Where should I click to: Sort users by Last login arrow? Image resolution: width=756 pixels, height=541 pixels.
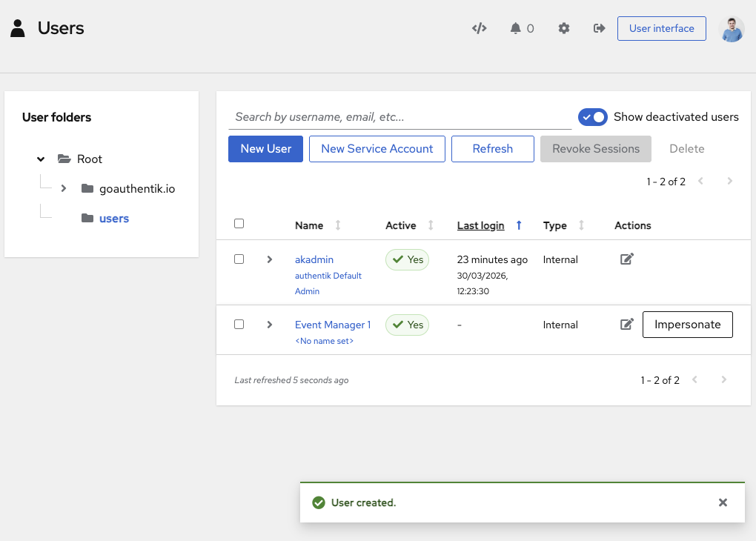click(x=519, y=225)
